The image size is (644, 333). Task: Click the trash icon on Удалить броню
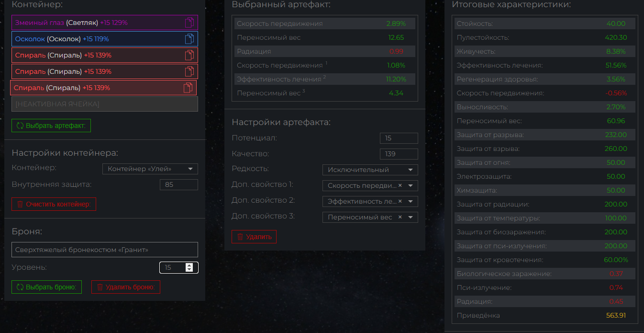pyautogui.click(x=100, y=287)
